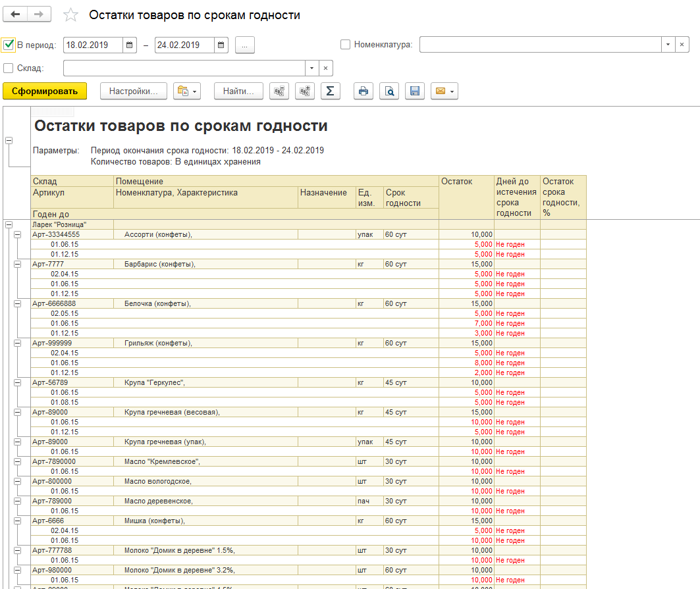Print the report with the printer icon
Image resolution: width=700 pixels, height=589 pixels.
coord(363,91)
